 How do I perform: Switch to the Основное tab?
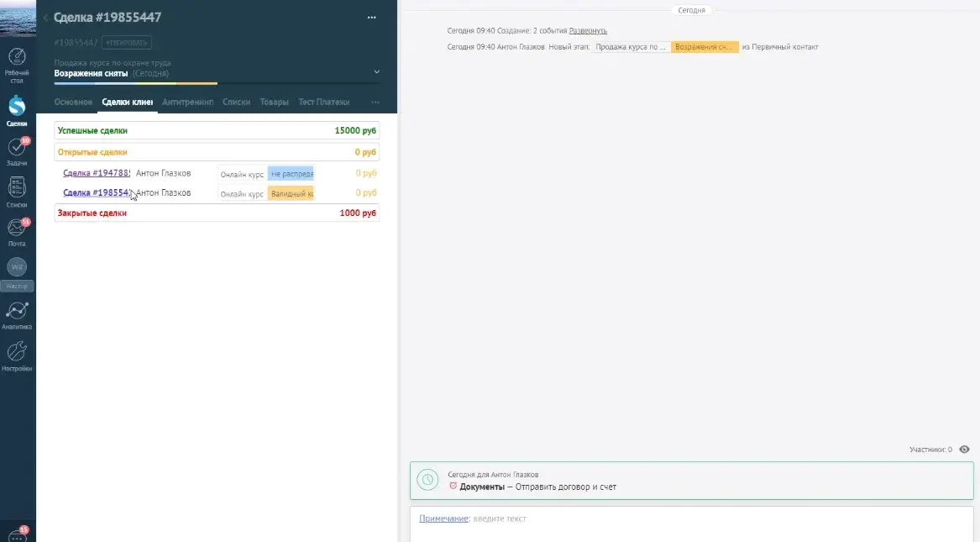click(73, 102)
